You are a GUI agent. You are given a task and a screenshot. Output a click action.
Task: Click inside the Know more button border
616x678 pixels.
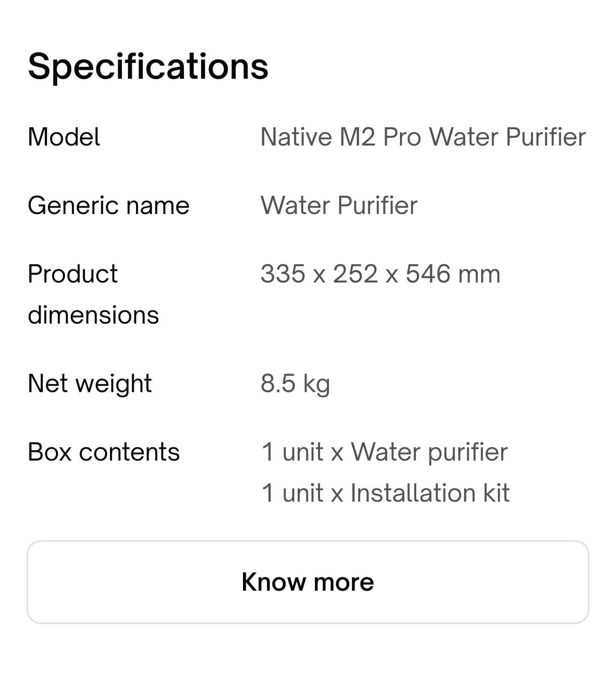[x=308, y=581]
